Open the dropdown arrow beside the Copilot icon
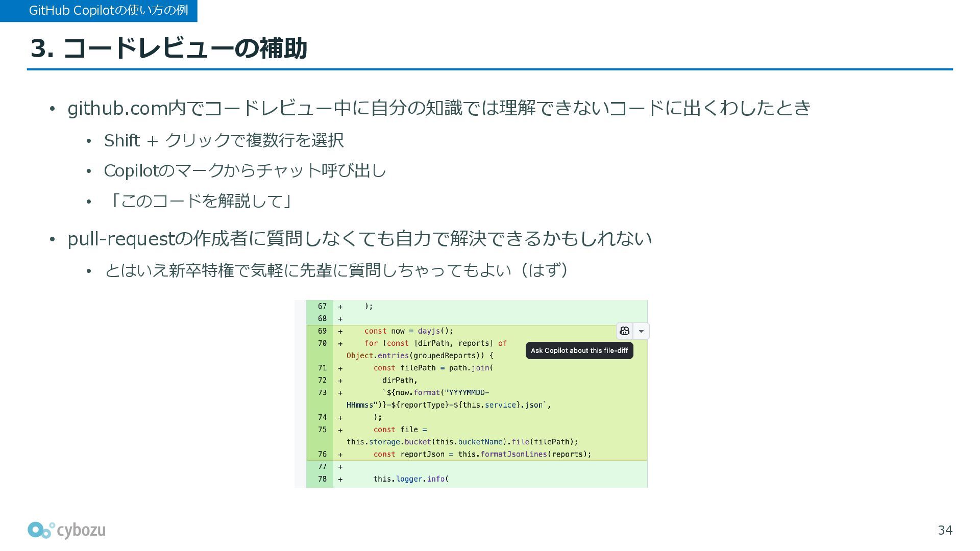This screenshot has height=551, width=980. (641, 331)
